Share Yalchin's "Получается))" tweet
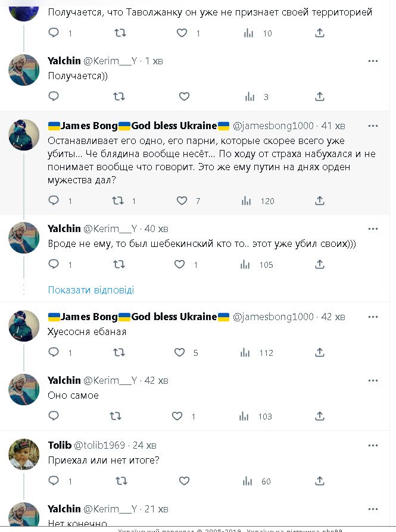 [x=320, y=96]
